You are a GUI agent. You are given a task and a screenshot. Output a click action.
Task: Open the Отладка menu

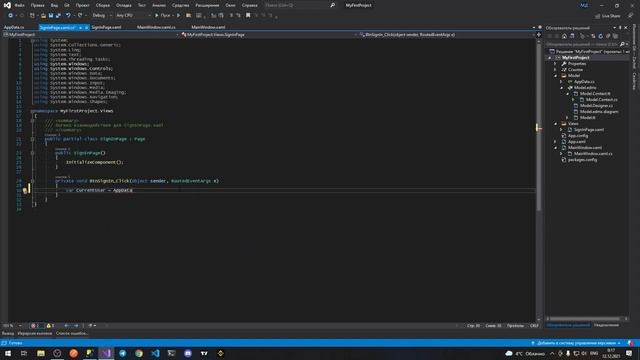[x=124, y=5]
